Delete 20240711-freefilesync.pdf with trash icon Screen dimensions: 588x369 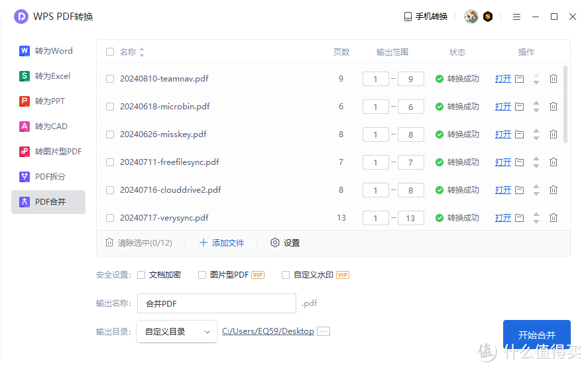[x=554, y=162]
